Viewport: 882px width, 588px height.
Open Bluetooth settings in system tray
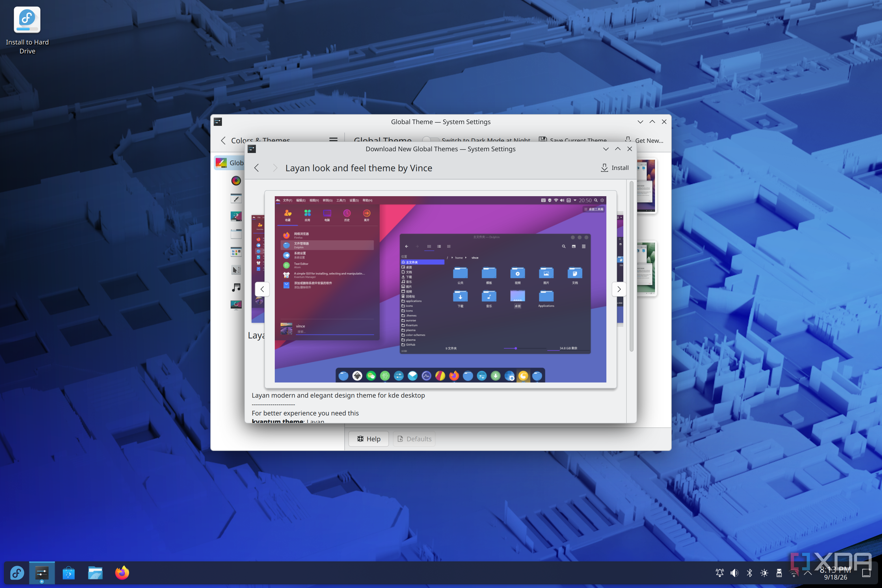pos(749,573)
